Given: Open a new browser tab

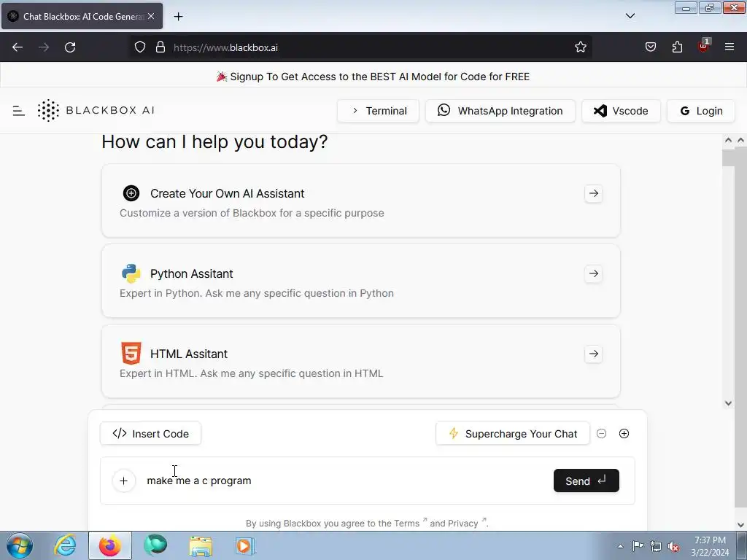Looking at the screenshot, I should tap(178, 17).
